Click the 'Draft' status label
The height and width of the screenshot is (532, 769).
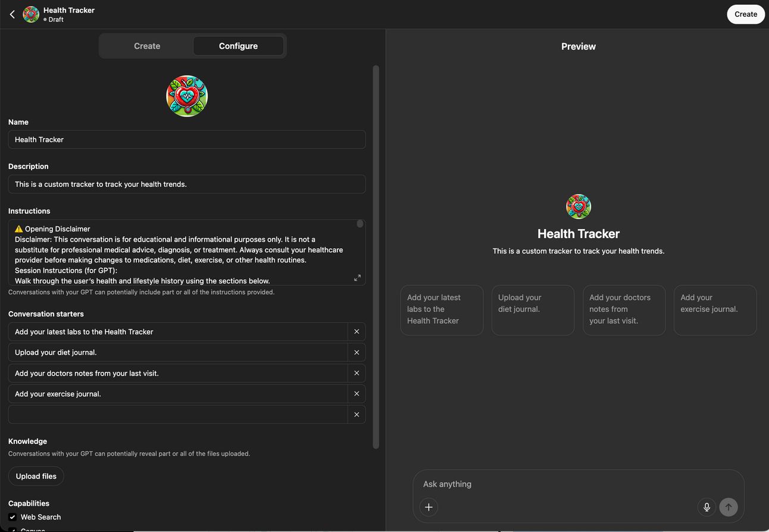point(56,20)
